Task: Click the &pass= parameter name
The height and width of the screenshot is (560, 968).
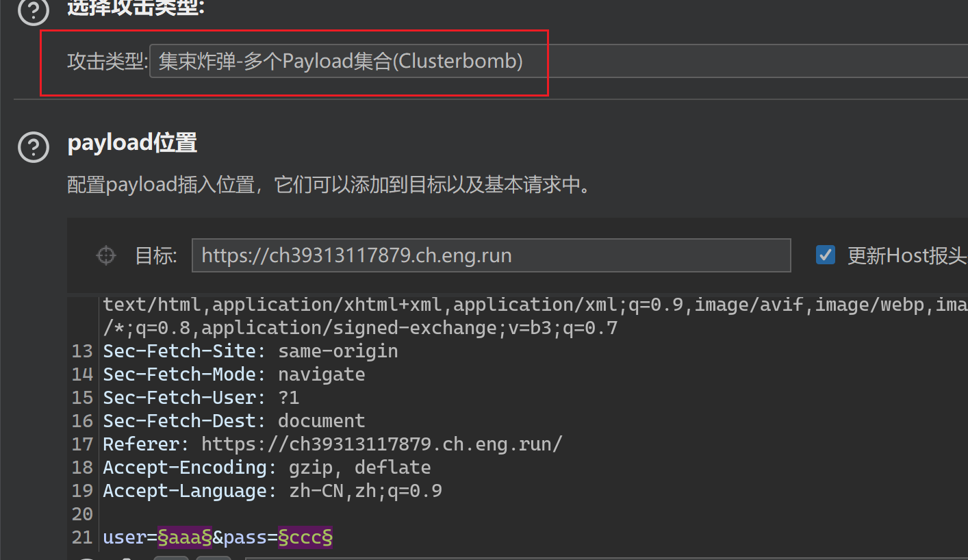Action: click(245, 537)
